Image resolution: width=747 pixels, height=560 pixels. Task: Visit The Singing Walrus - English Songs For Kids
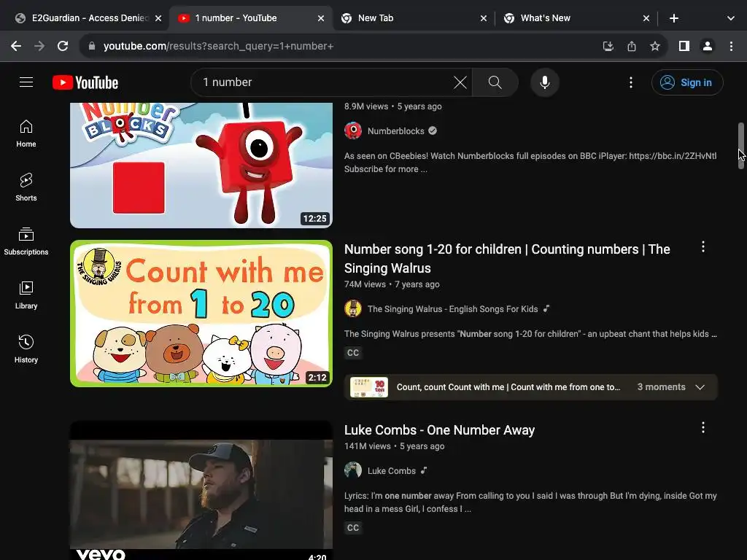click(452, 309)
